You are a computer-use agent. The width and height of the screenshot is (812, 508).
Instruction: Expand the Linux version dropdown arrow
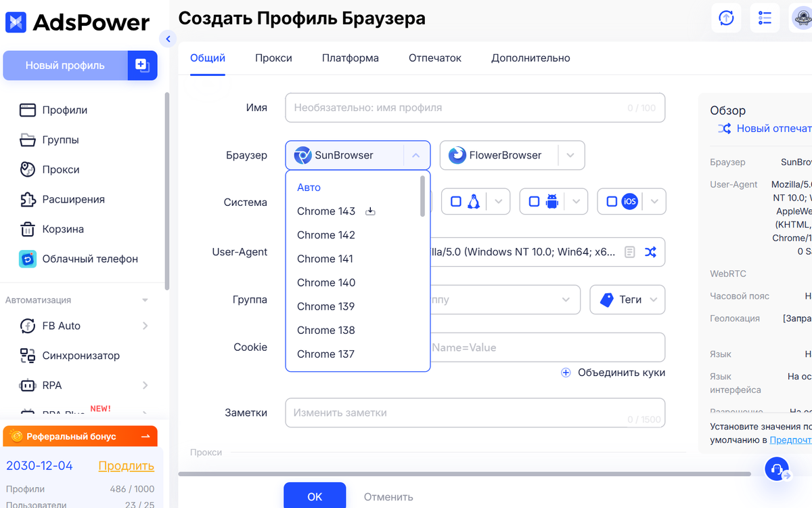click(499, 201)
